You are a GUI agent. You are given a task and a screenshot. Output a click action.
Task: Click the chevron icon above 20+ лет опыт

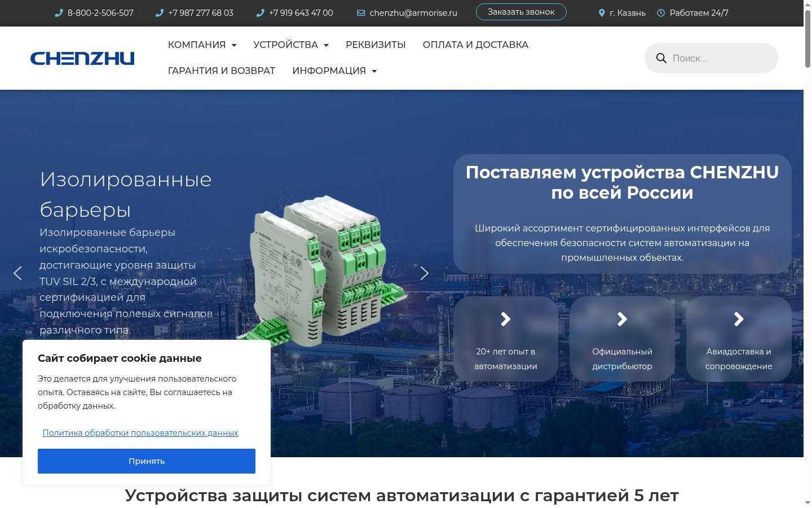[x=506, y=319]
